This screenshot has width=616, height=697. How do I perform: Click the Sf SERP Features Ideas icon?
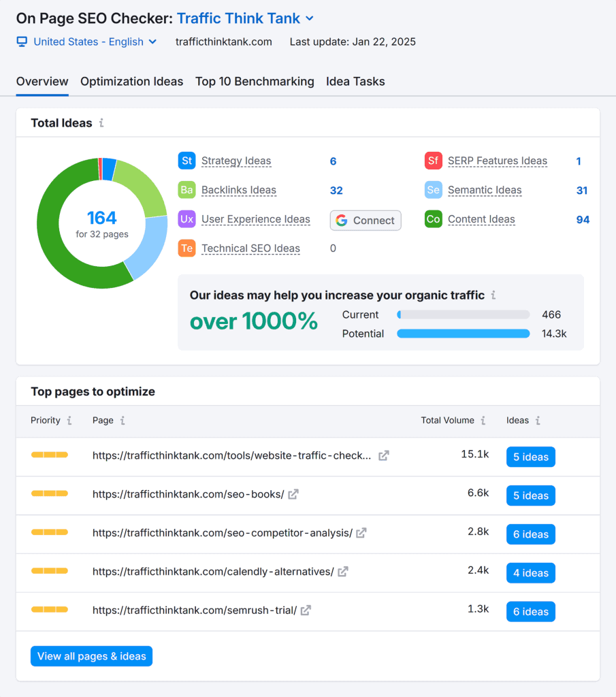click(x=433, y=161)
